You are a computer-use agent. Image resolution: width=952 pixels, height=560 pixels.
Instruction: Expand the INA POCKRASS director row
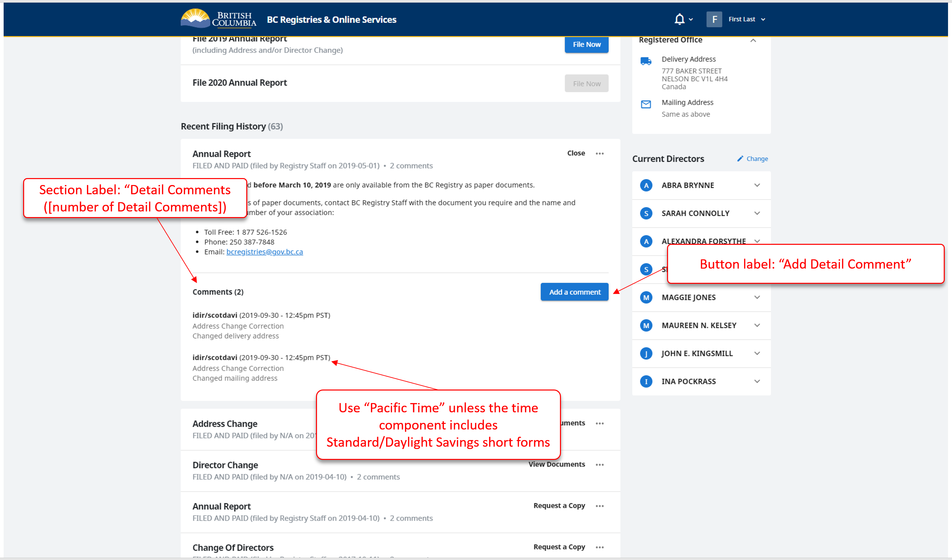[x=757, y=381]
